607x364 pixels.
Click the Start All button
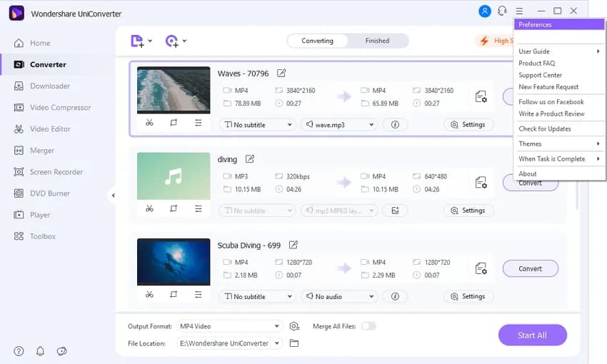532,335
